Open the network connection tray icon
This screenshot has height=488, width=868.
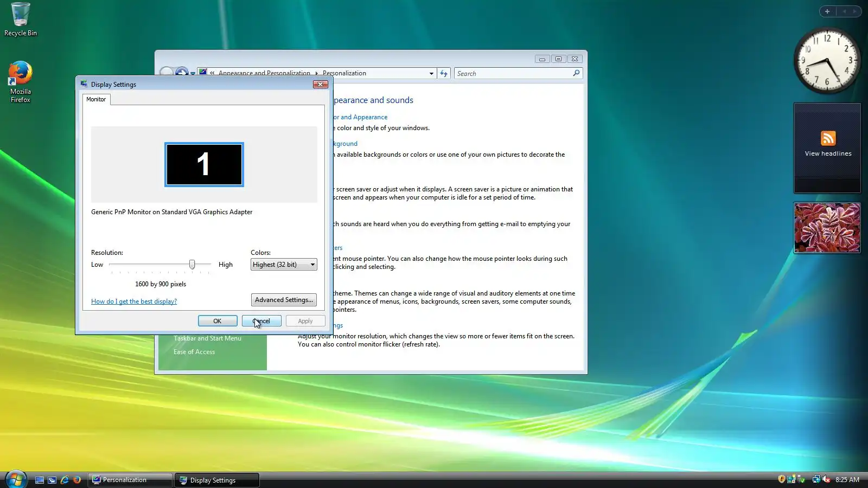pos(816,479)
